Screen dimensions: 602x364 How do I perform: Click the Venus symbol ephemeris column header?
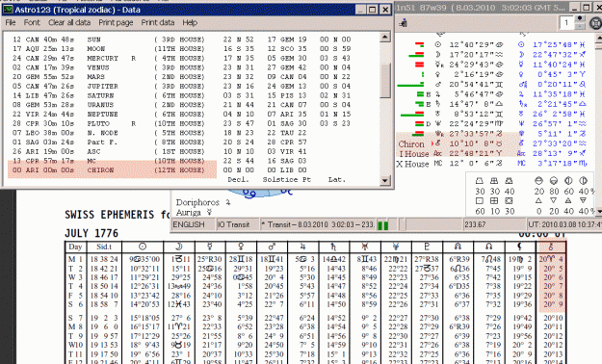(241, 247)
